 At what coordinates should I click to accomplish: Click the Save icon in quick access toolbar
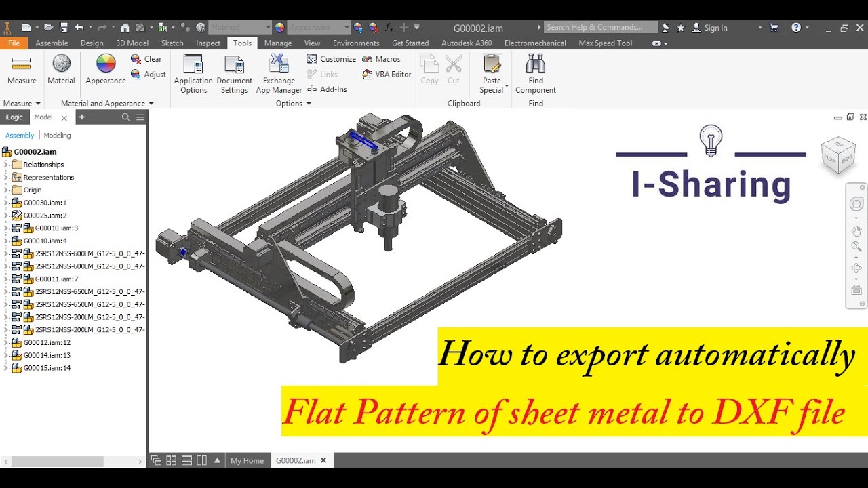click(x=64, y=28)
